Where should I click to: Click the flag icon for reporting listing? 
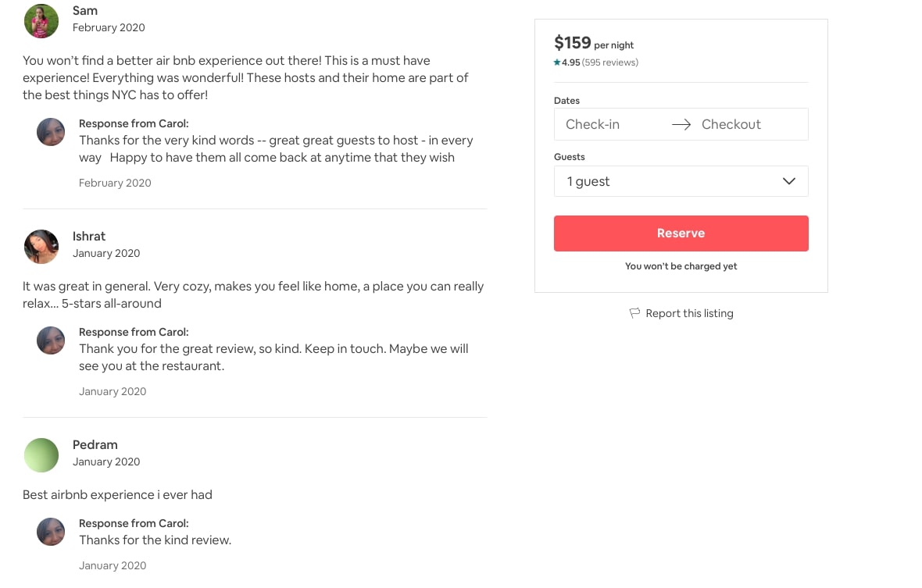point(634,313)
